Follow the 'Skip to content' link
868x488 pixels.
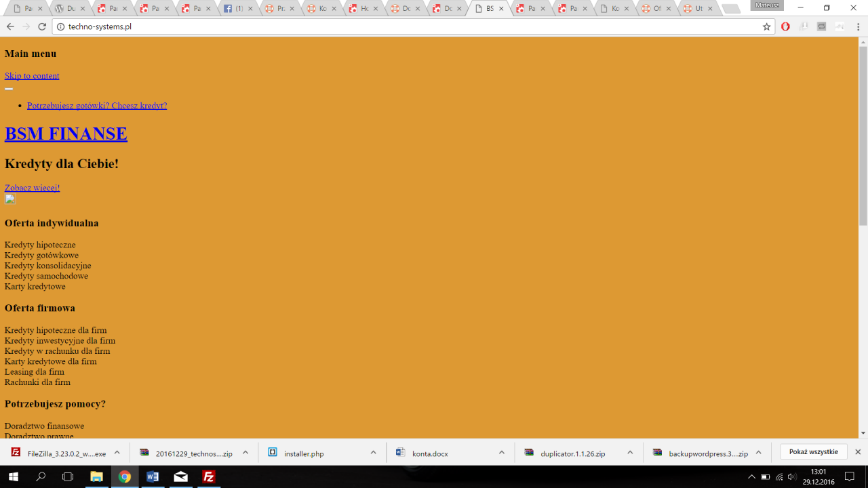(x=32, y=76)
